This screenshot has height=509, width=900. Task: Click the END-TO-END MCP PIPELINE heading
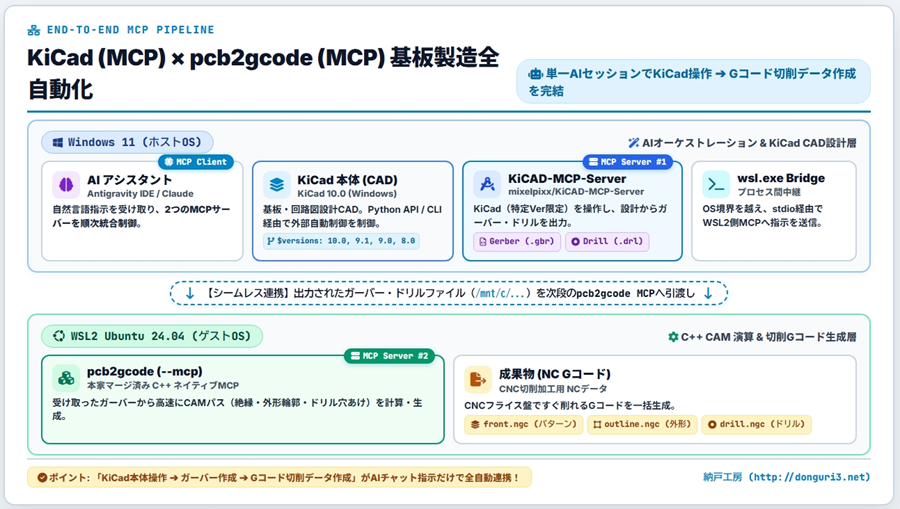point(130,30)
